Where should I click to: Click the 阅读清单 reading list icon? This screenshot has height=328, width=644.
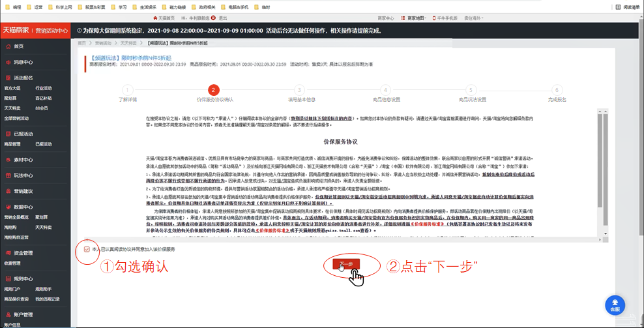point(618,7)
